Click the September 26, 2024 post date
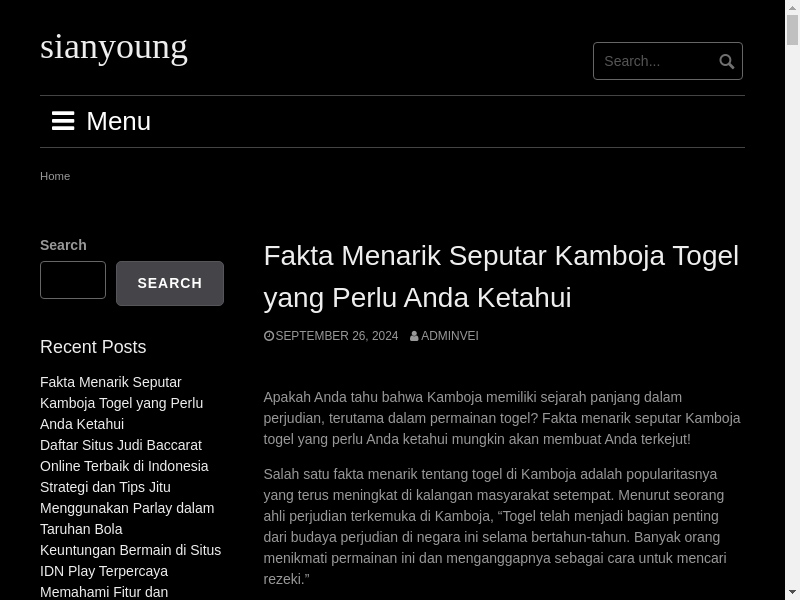 tap(336, 336)
